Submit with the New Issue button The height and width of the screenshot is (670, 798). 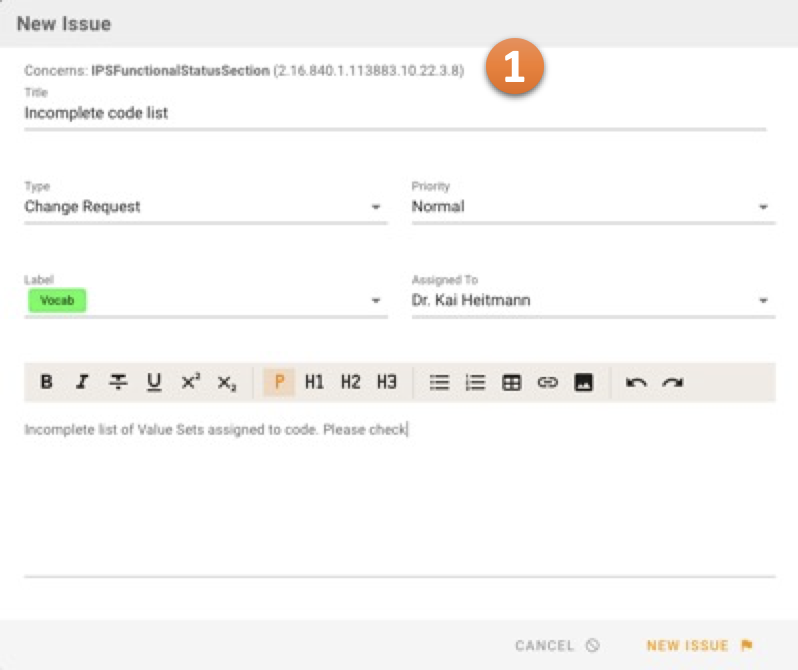(x=699, y=645)
